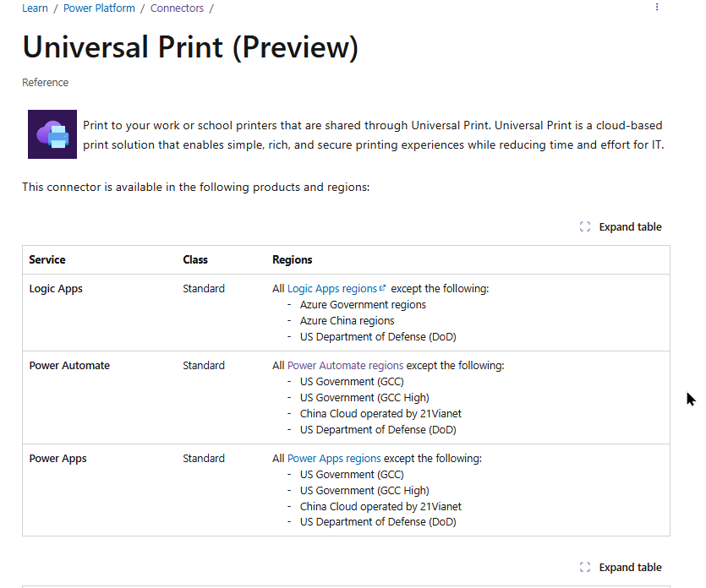Click Standard in the Power Apps row
Screen dimensions: 706x588
point(204,458)
